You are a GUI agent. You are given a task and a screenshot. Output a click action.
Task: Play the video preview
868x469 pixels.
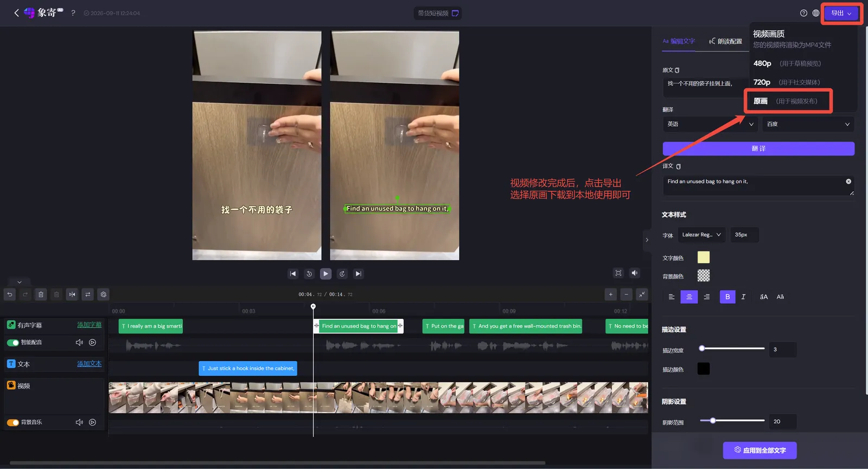325,274
